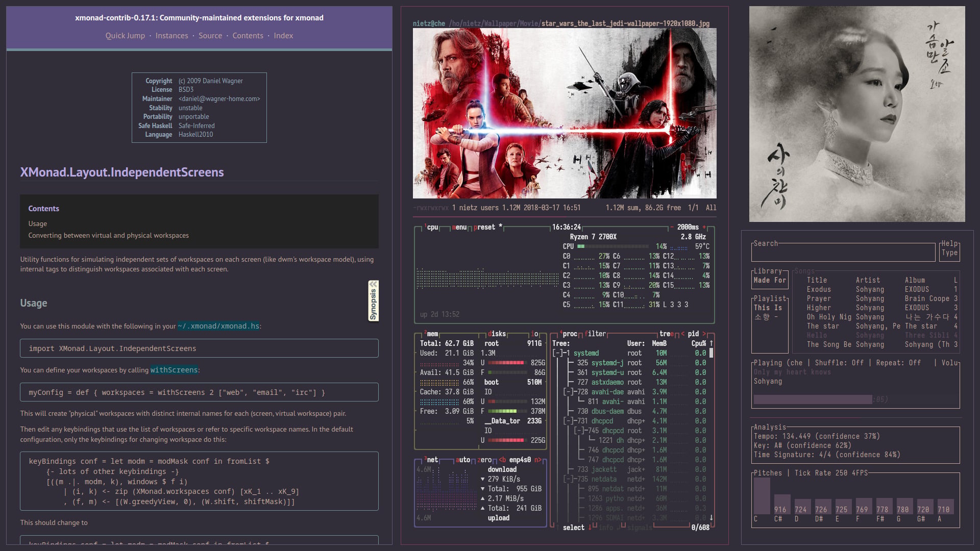Click the minus to decrease btop update interval

672,228
